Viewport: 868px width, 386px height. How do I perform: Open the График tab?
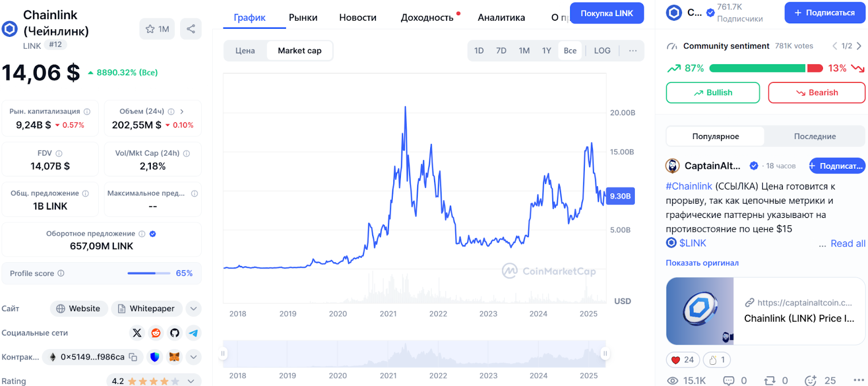(250, 17)
